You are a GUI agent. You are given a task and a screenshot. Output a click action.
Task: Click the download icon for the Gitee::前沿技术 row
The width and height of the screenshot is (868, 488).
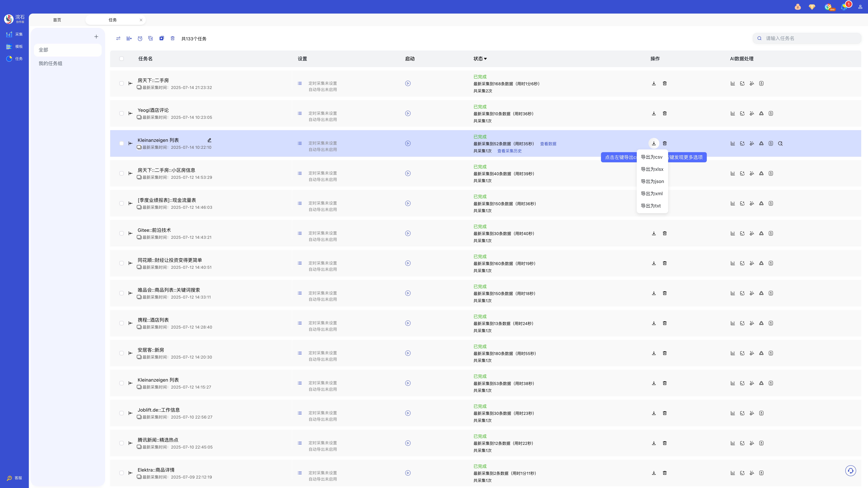pos(654,233)
